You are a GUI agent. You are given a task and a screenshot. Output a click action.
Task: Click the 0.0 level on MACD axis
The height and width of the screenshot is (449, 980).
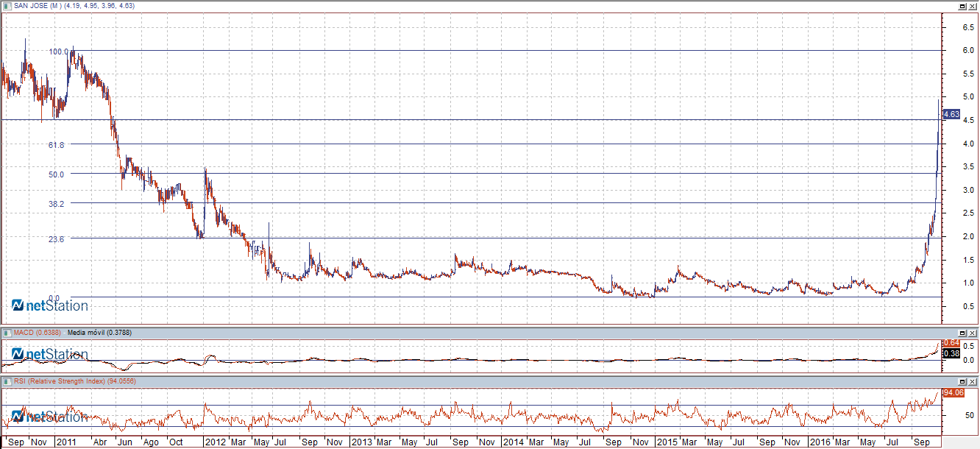(x=969, y=360)
